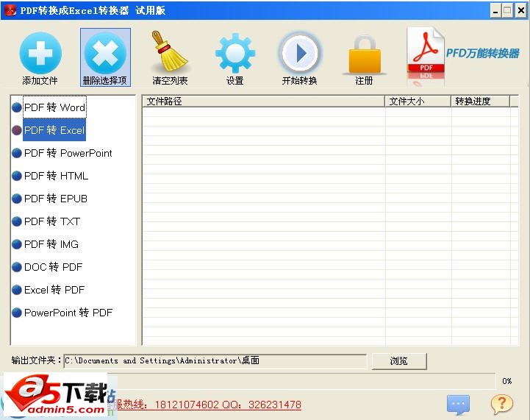Image resolution: width=530 pixels, height=420 pixels.
Task: Click the hotline QQ contact link
Action: (209, 405)
